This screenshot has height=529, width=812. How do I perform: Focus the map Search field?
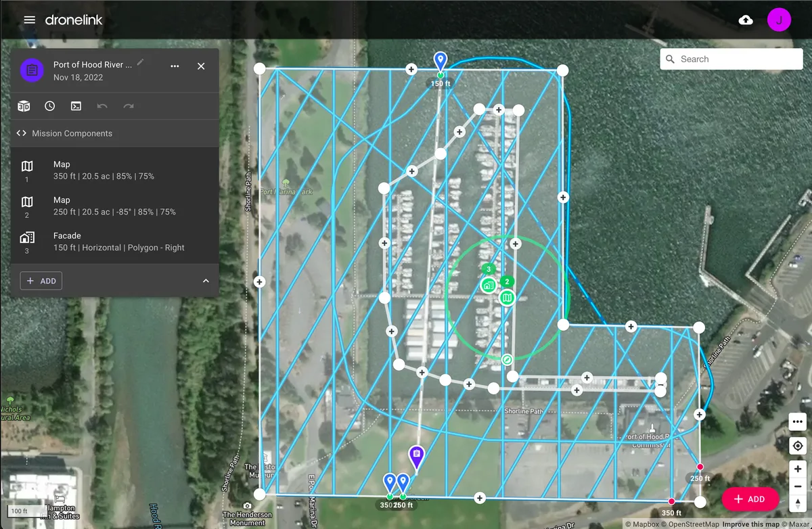coord(731,59)
